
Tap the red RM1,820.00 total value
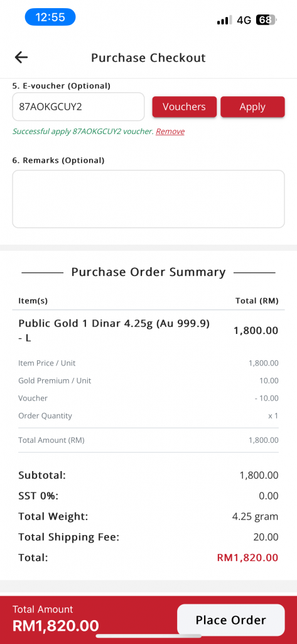(x=247, y=558)
